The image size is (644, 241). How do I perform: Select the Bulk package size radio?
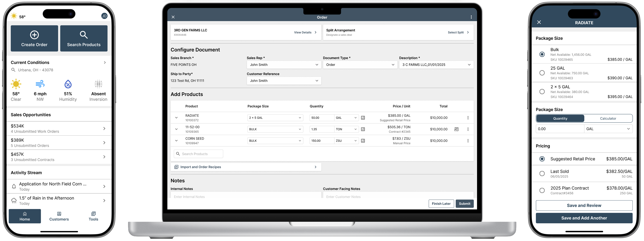[x=542, y=54]
